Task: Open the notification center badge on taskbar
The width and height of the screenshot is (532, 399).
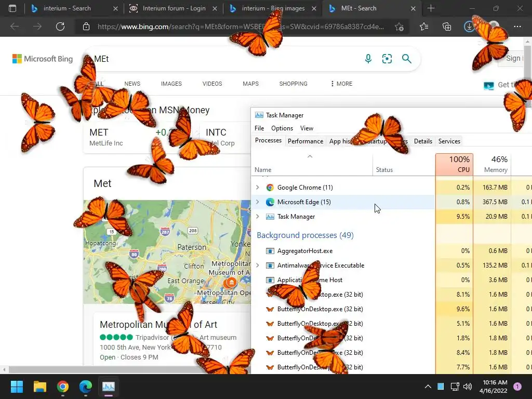Action: [x=517, y=387]
